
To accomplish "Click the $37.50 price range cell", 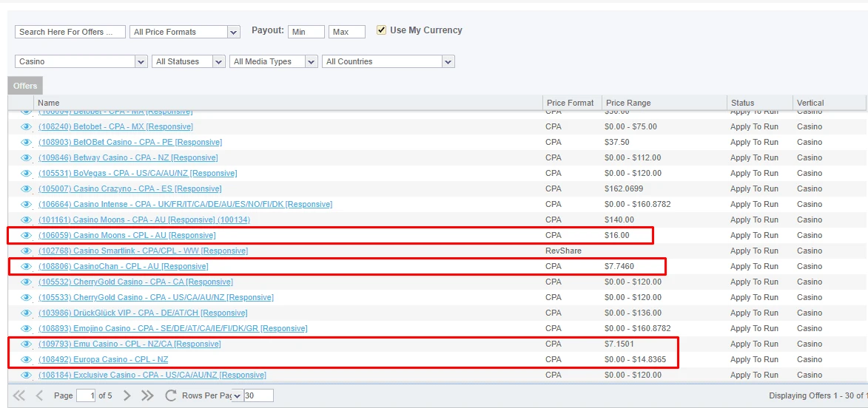I will 617,142.
